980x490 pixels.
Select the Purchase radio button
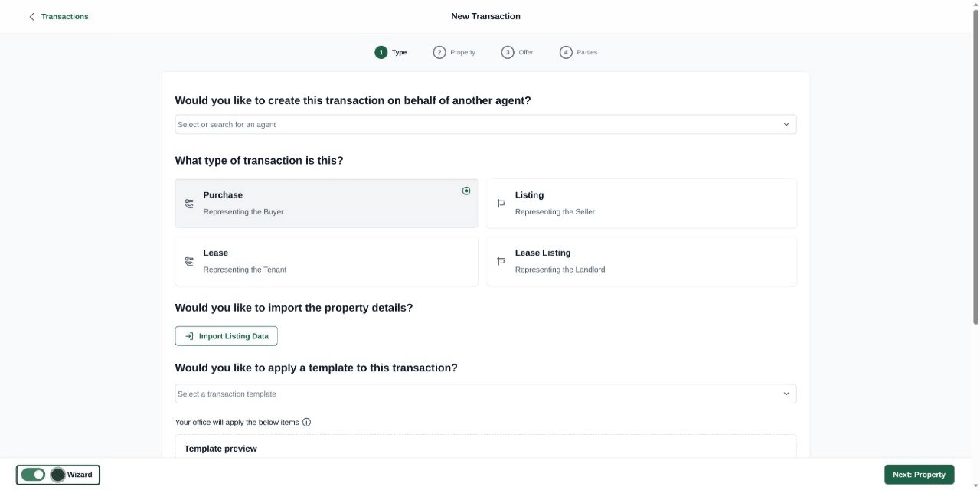click(x=466, y=191)
